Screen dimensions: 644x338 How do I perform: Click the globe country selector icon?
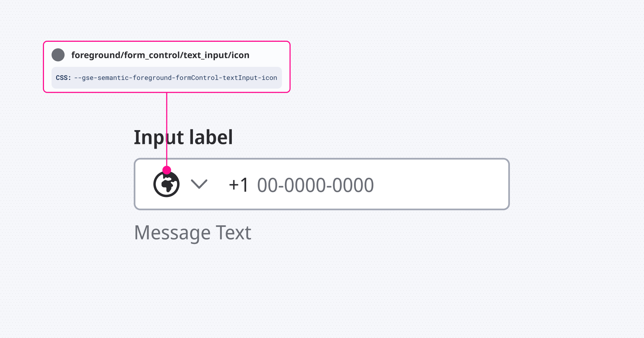coord(166,184)
